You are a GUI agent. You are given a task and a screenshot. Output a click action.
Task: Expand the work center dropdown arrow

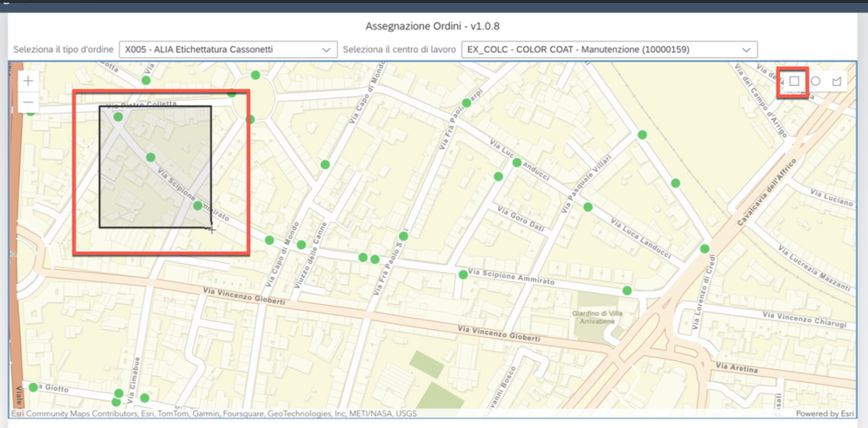746,49
